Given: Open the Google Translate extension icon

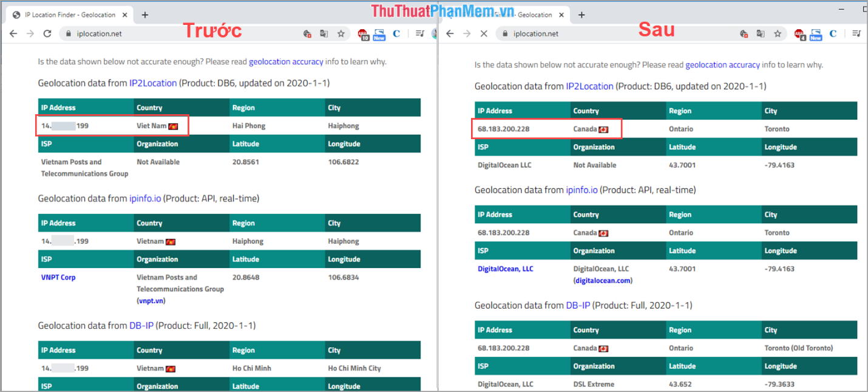Looking at the screenshot, I should pyautogui.click(x=324, y=34).
